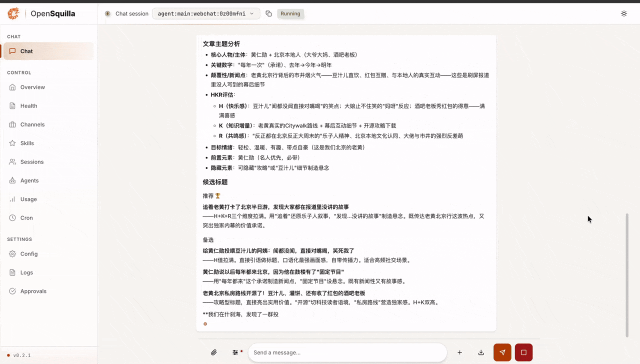Toggle the light/dark theme sun icon

[624, 13]
